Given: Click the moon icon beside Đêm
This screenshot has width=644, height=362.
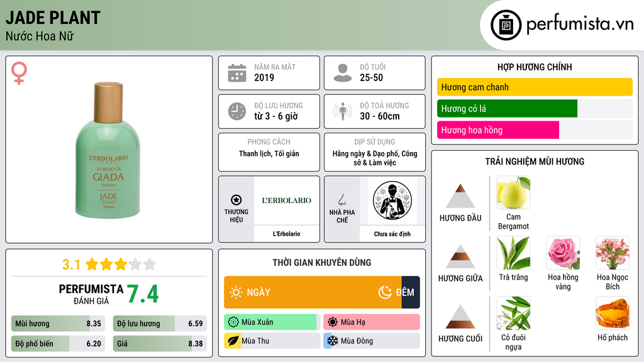Looking at the screenshot, I should (x=385, y=292).
